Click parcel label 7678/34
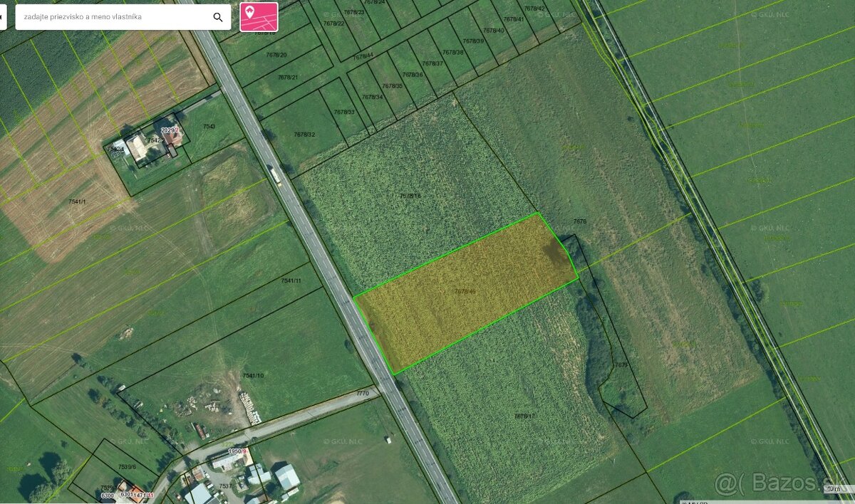 pos(372,97)
